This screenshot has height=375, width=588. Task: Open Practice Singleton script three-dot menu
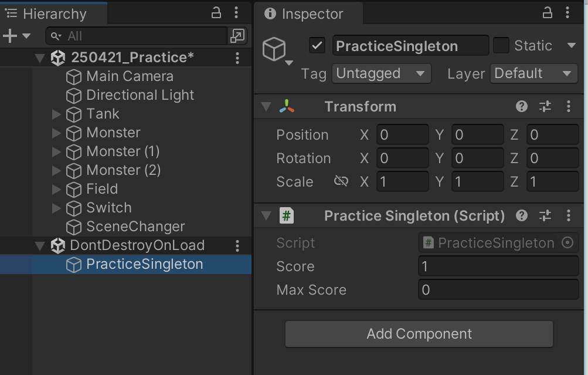[x=569, y=215]
